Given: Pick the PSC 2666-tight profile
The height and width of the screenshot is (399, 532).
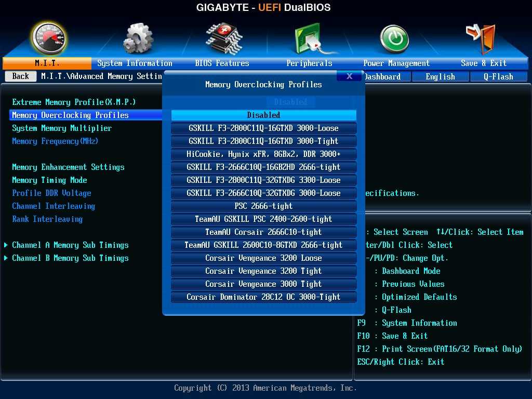Looking at the screenshot, I should [x=263, y=206].
